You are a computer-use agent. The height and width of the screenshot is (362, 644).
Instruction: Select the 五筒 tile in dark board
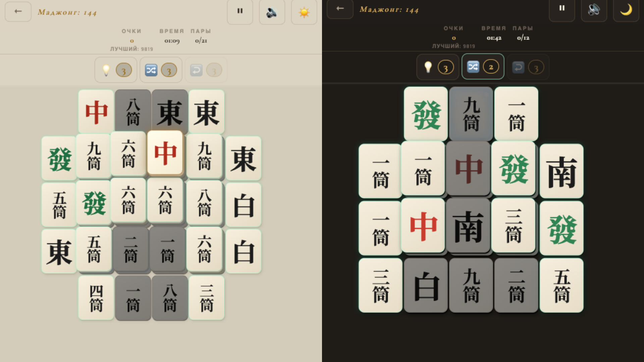pyautogui.click(x=561, y=285)
